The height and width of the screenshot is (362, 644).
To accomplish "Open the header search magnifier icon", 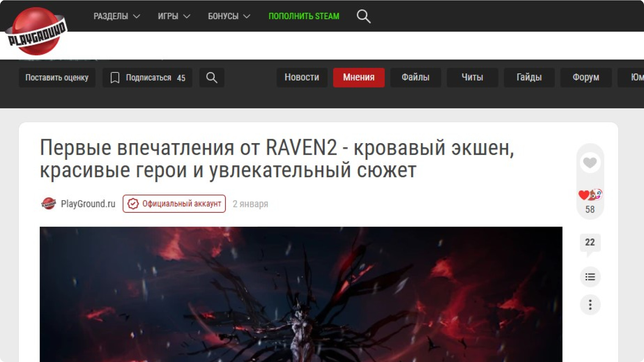I will point(364,16).
